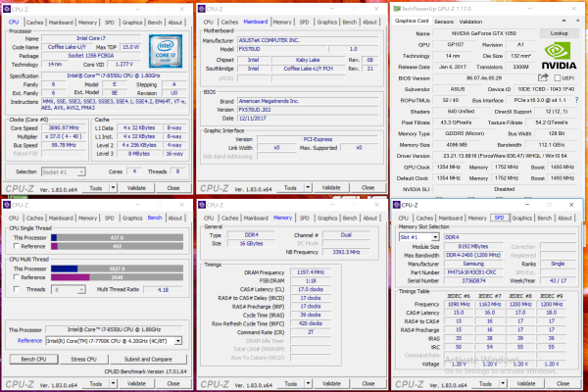The width and height of the screenshot is (588, 392).
Task: Open the Threads count dropdown showing 8
Action: (69, 290)
